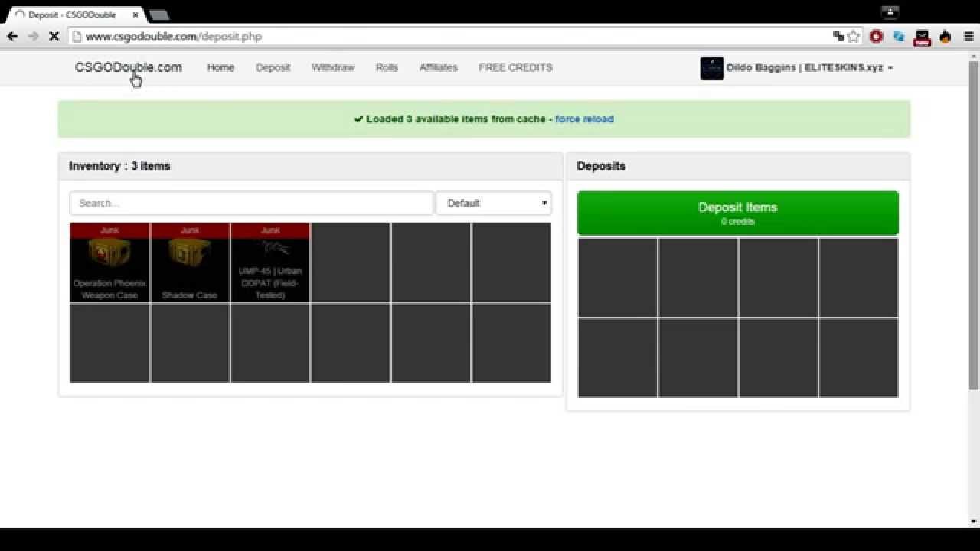Click the browser forward arrow
The image size is (980, 551).
point(33,36)
